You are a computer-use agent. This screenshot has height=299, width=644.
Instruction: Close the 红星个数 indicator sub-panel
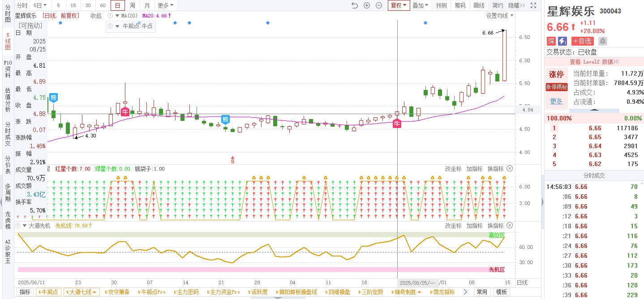pos(510,169)
